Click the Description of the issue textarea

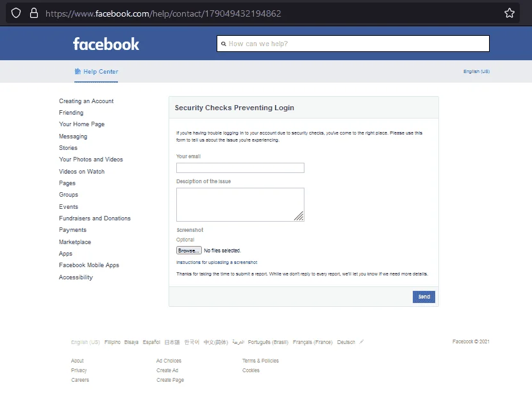(240, 205)
